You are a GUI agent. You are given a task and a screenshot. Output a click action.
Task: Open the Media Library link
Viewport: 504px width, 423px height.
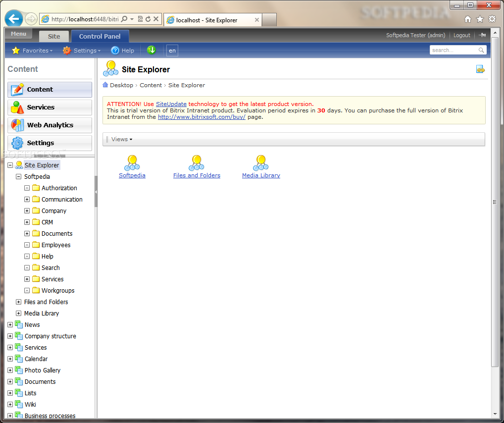(261, 175)
